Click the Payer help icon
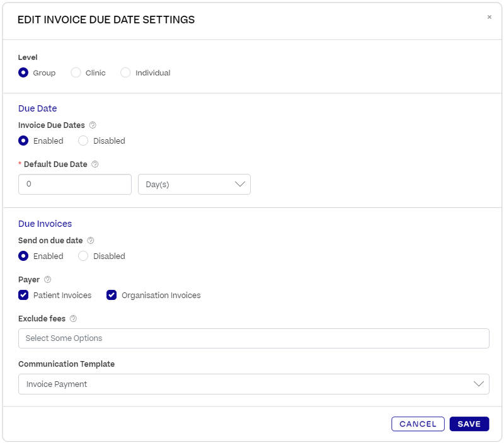 click(48, 280)
